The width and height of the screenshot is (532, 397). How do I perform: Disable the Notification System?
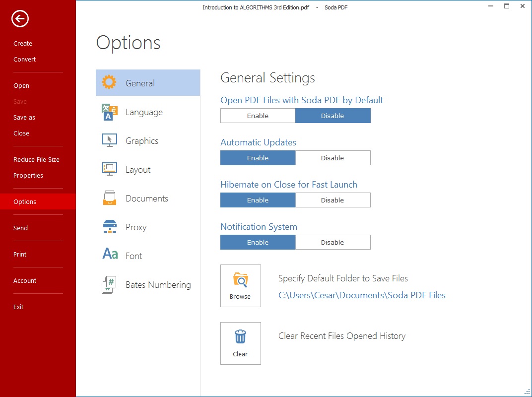pos(332,242)
